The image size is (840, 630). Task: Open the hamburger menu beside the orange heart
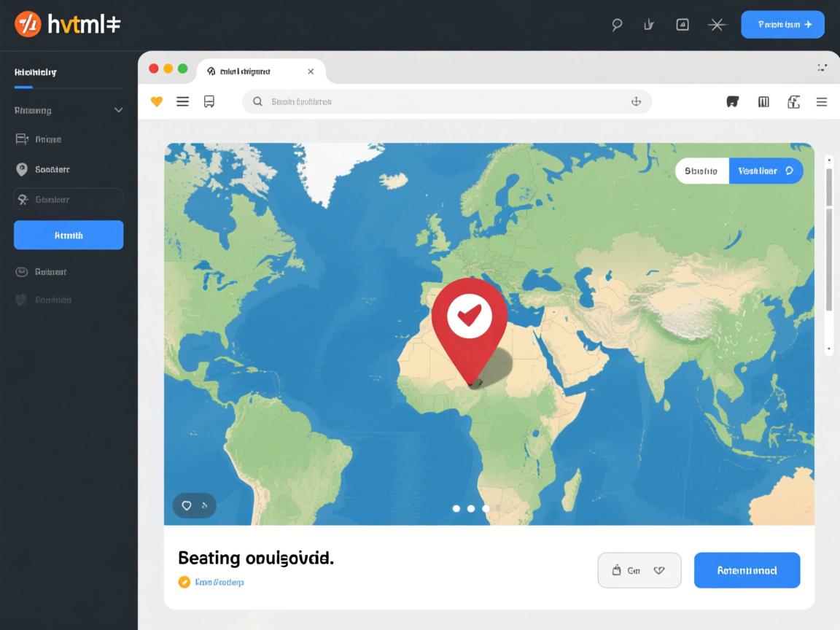tap(183, 102)
